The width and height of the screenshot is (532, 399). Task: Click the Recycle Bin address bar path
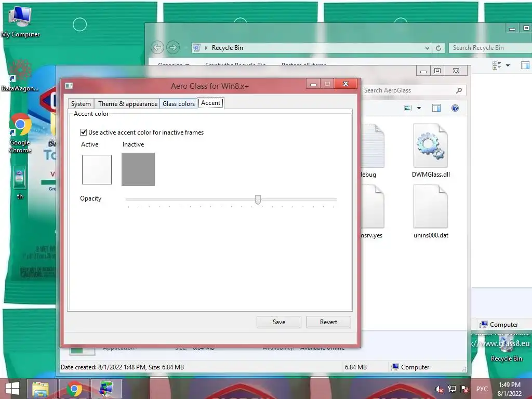coord(228,48)
